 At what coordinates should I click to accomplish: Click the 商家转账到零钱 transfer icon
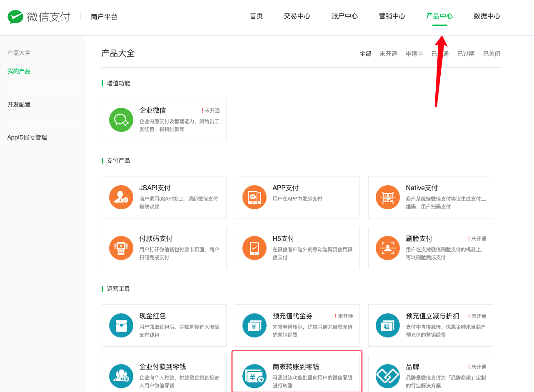(255, 376)
